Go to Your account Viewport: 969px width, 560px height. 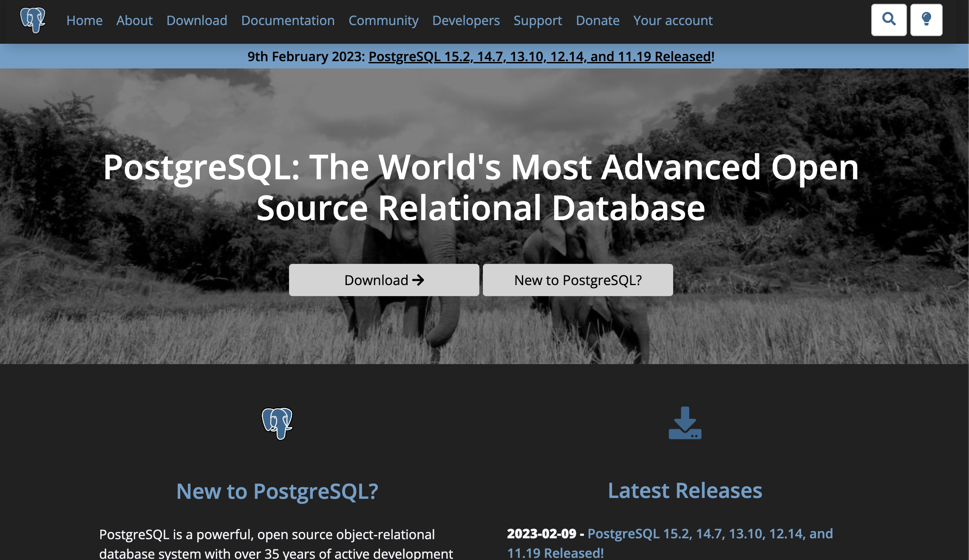click(673, 20)
